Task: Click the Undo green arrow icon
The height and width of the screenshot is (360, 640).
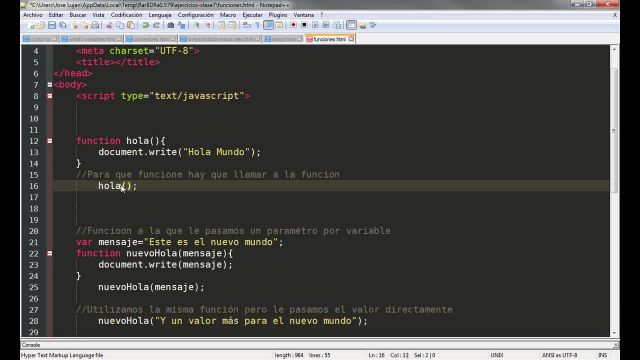Action: tap(145, 25)
